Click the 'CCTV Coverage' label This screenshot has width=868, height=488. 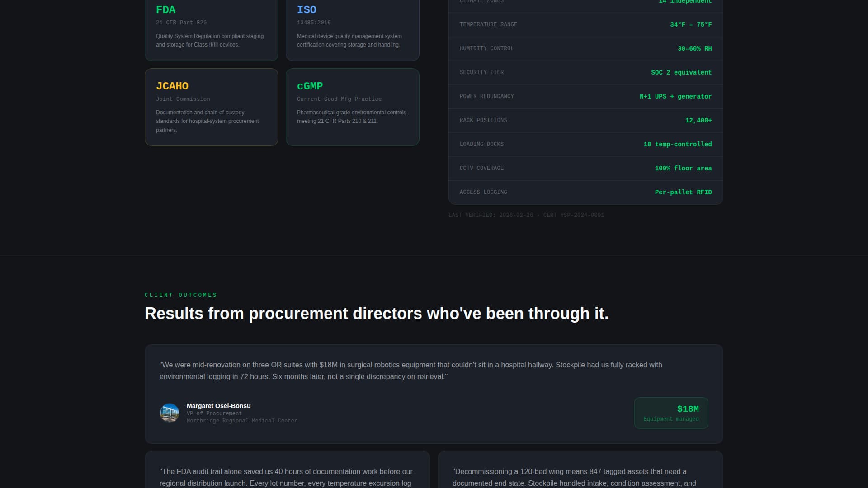click(x=481, y=168)
